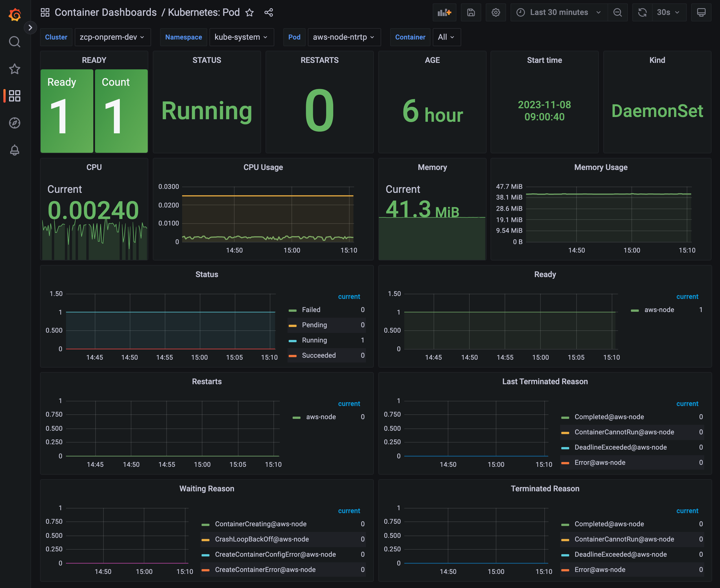720x588 pixels.
Task: Open the Pod aws-node-ntrtp dropdown
Action: click(344, 37)
